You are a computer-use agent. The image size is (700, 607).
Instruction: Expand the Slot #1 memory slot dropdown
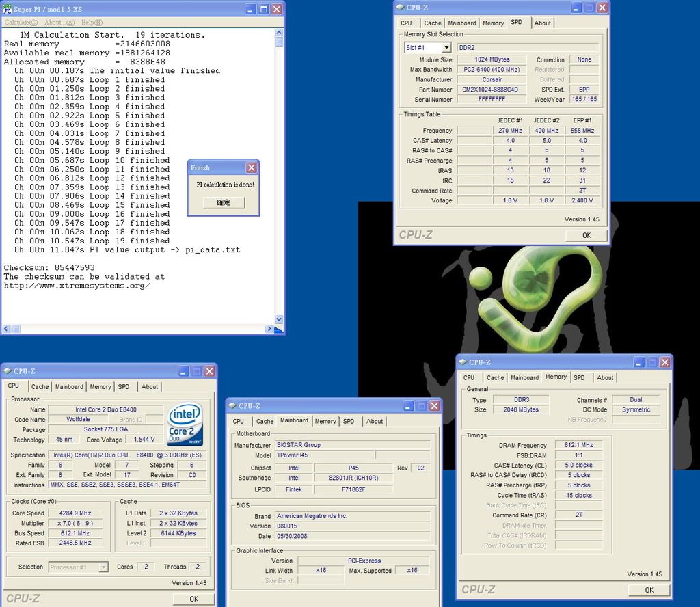[x=446, y=47]
